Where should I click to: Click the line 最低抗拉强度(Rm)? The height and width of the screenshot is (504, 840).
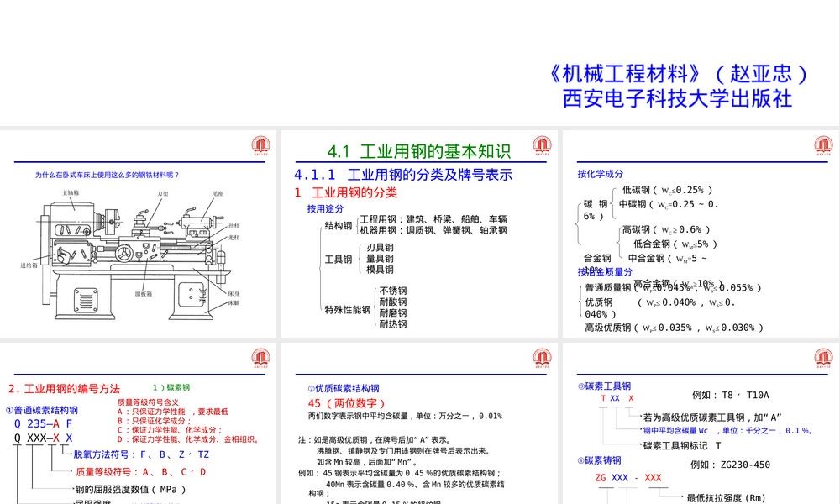pos(727,498)
